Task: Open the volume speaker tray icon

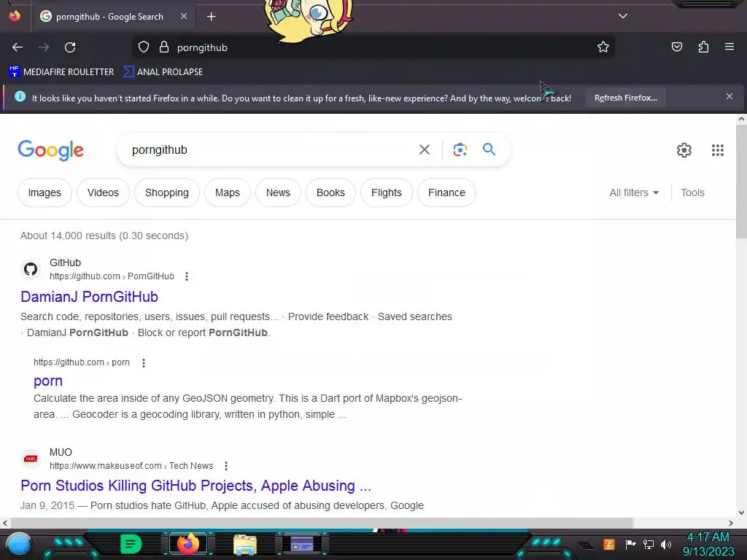Action: [x=666, y=544]
